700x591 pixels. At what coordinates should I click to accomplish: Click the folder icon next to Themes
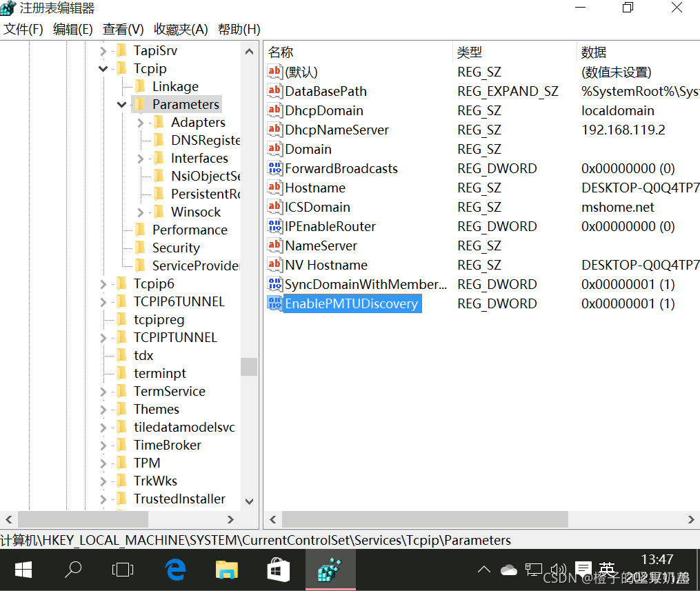[x=121, y=409]
